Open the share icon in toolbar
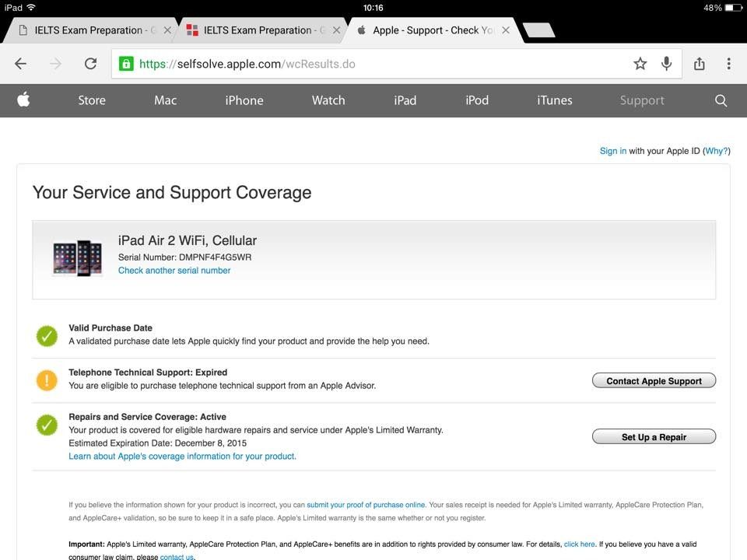 click(699, 64)
